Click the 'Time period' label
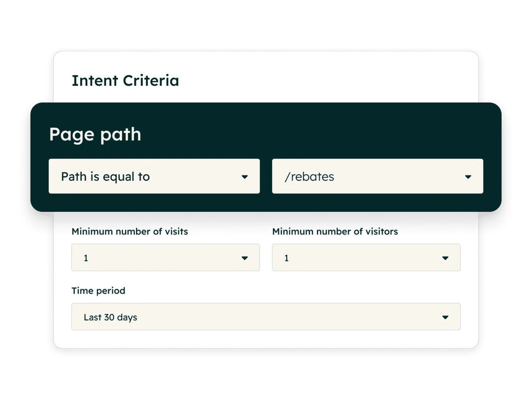 tap(99, 291)
